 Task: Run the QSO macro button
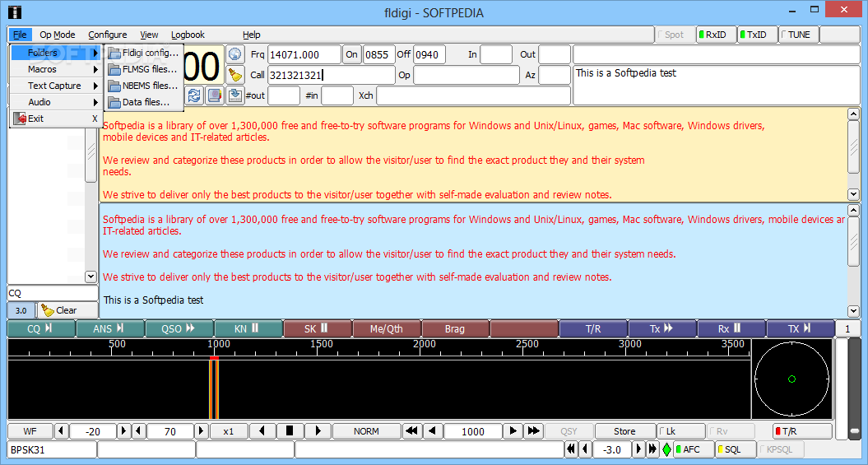(x=179, y=329)
